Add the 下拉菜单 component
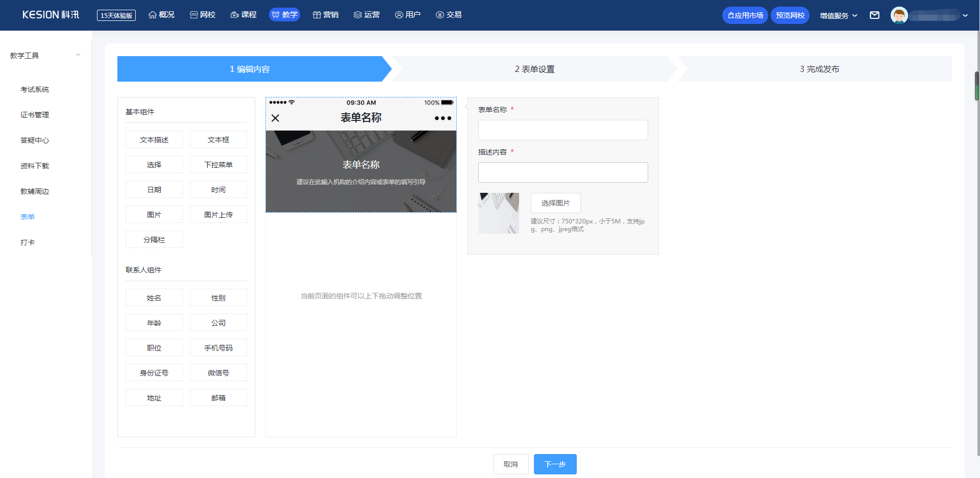Screen dimensions: 980x478 pyautogui.click(x=218, y=165)
